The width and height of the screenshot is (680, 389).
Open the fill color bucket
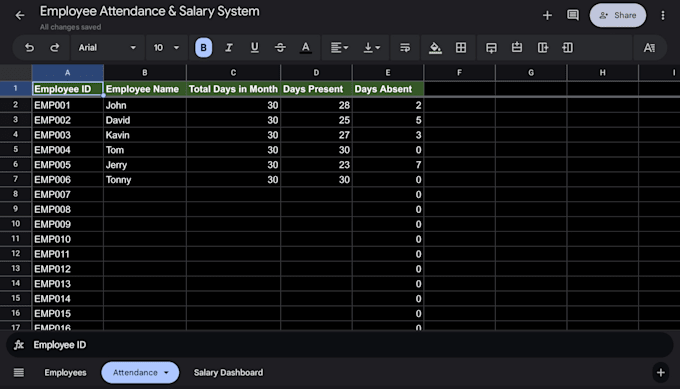[x=435, y=48]
